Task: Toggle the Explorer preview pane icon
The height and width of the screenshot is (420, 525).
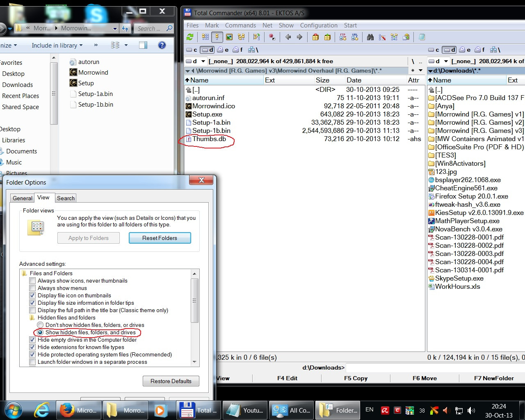Action: point(143,45)
